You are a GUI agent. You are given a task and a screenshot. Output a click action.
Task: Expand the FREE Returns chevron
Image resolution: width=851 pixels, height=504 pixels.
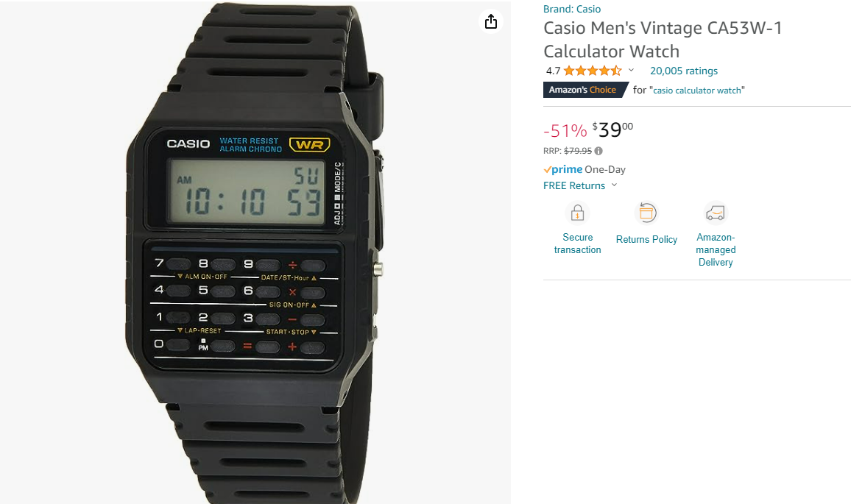click(615, 185)
